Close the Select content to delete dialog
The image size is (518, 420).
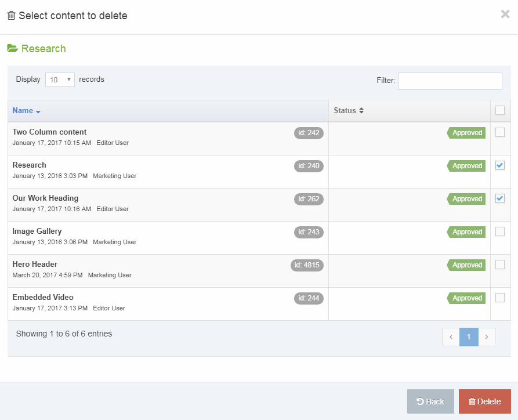coord(505,14)
